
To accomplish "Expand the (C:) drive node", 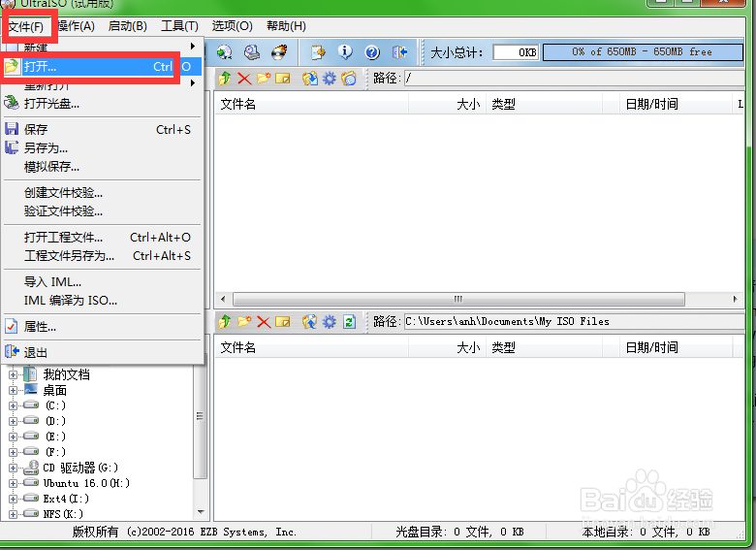I will coord(13,405).
